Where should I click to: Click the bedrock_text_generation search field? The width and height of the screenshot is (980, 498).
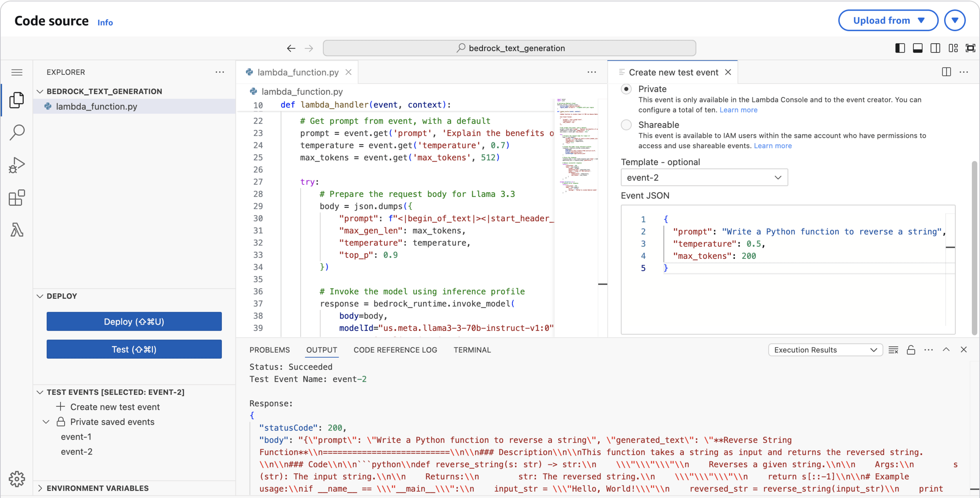tap(509, 48)
